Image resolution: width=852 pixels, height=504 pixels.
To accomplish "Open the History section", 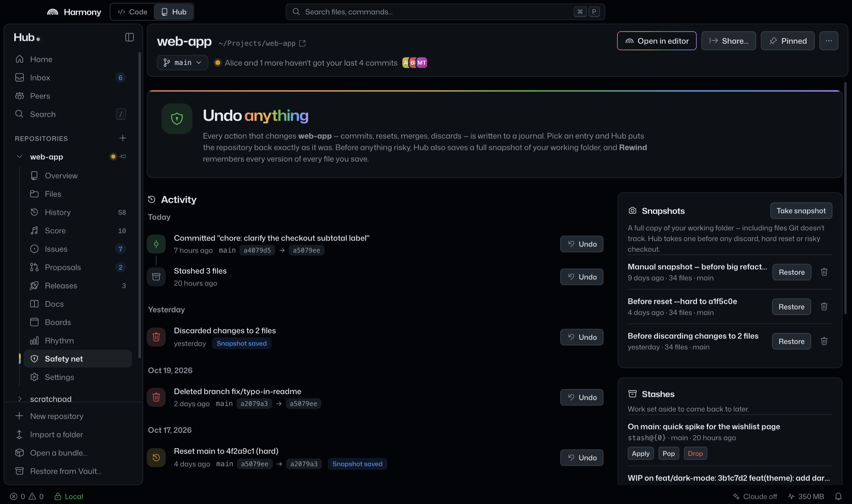I will click(x=78, y=212).
